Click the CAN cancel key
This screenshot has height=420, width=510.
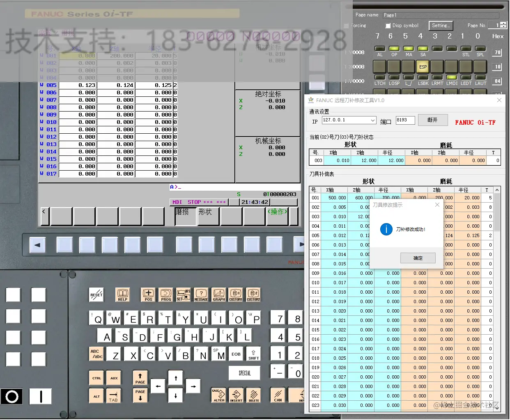click(278, 395)
